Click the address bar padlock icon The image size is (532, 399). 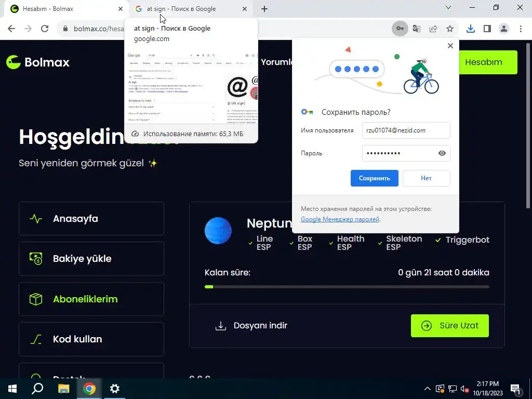click(x=65, y=29)
